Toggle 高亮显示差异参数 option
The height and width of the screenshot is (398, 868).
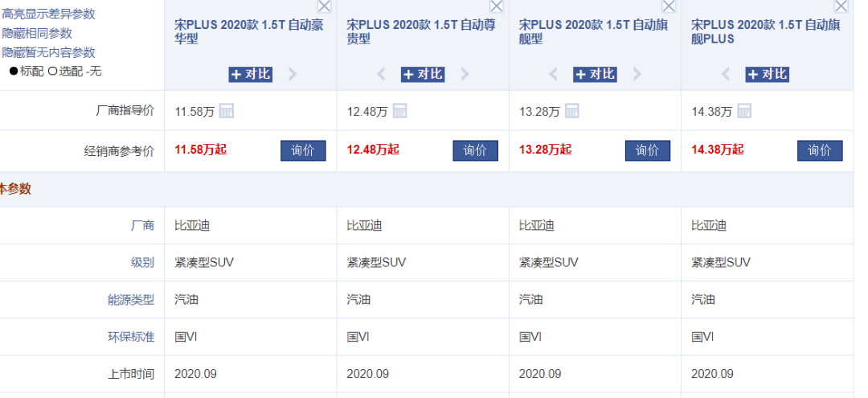(47, 14)
